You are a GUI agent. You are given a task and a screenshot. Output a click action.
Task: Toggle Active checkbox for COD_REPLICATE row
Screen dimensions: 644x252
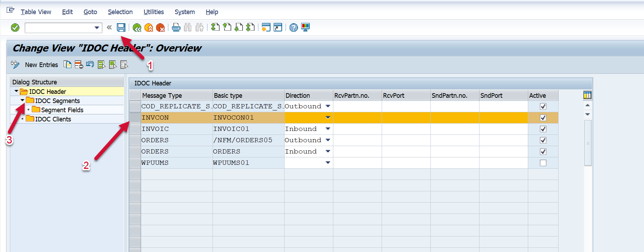click(x=543, y=107)
